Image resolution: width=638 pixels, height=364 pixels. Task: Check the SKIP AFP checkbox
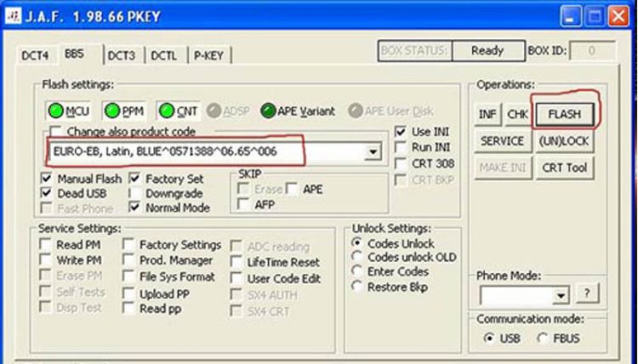coord(243,204)
